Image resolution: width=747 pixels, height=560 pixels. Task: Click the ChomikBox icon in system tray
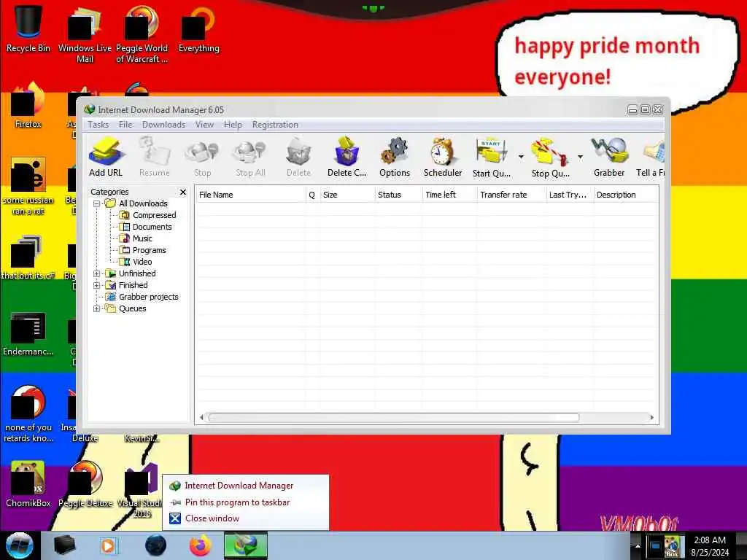[x=672, y=546]
